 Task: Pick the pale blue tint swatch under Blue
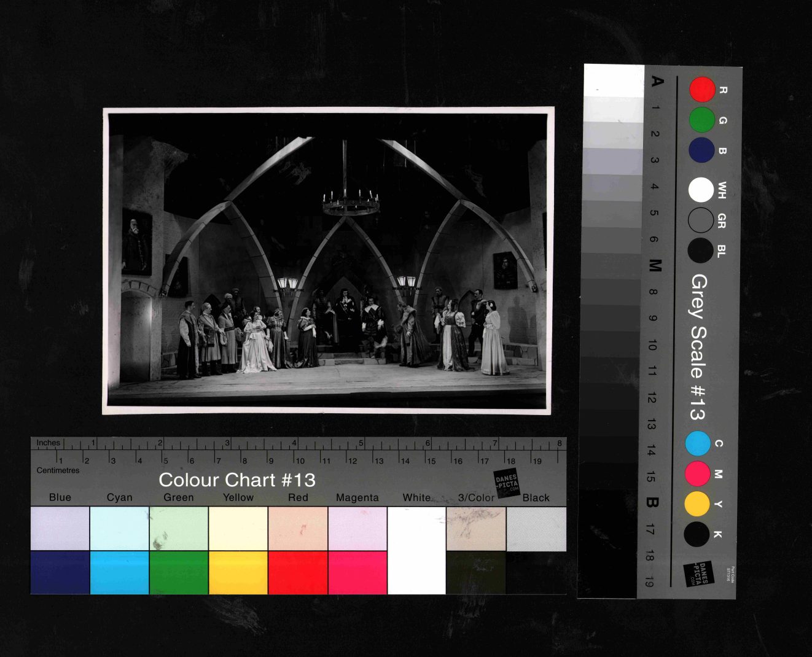pyautogui.click(x=60, y=528)
